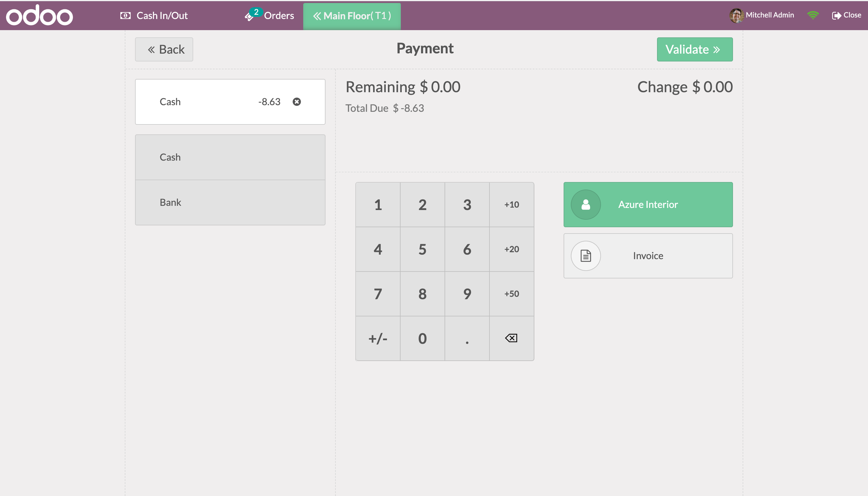Viewport: 868px width, 496px height.
Task: Click the Odoo logo
Action: tap(39, 16)
